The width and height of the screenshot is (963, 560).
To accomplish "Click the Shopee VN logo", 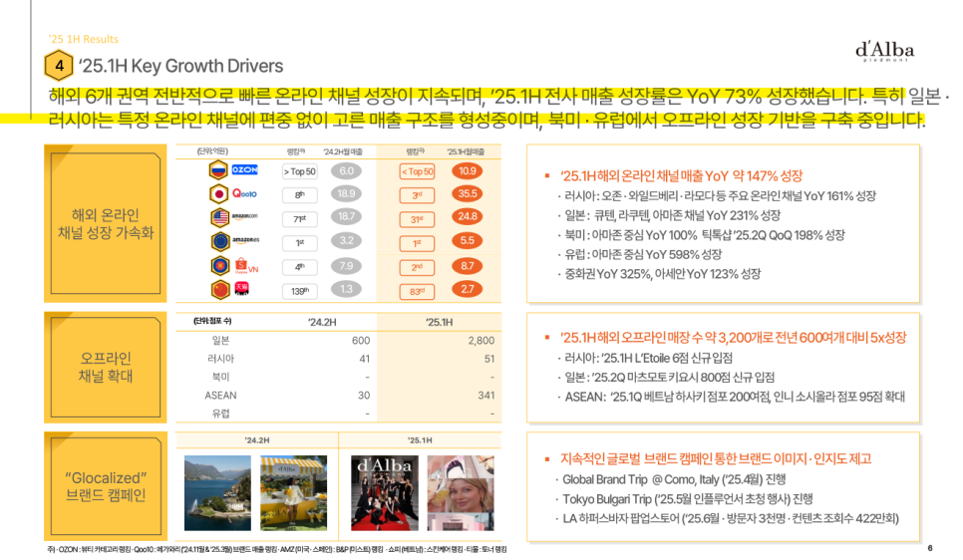I will tap(246, 266).
